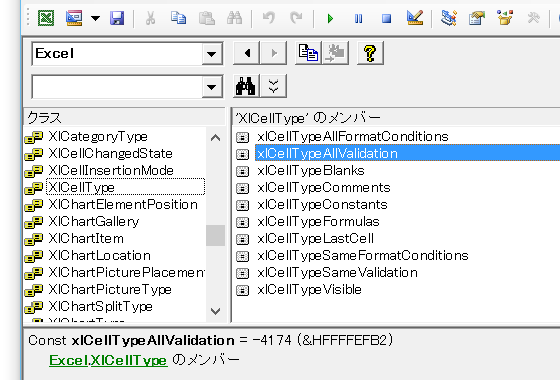The image size is (560, 380).
Task: Open Help with question mark button
Action: point(370,53)
